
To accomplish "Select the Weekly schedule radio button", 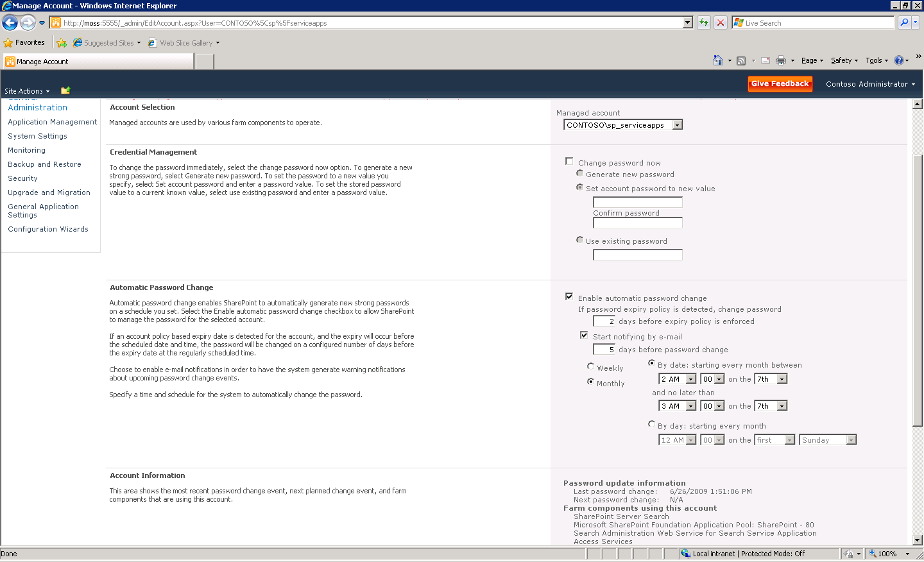I will [590, 366].
